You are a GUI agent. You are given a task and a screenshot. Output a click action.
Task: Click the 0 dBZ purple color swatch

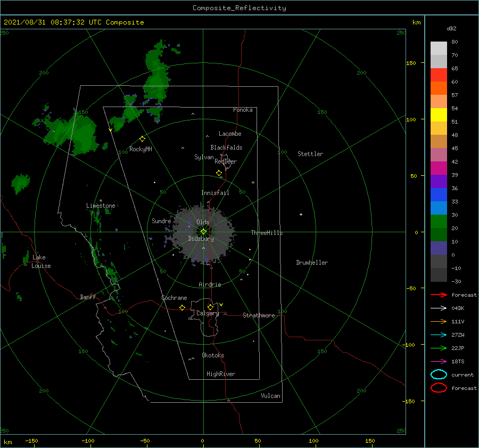(439, 248)
